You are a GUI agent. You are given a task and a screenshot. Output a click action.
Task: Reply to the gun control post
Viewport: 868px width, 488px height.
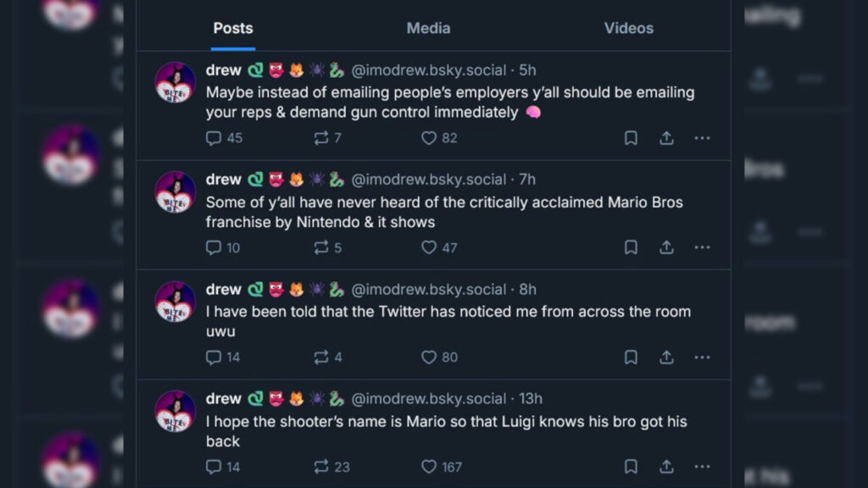click(214, 138)
